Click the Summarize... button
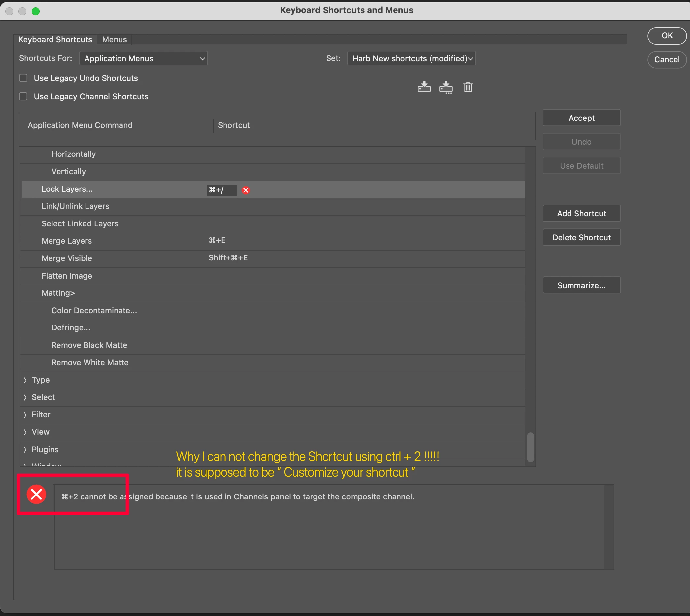This screenshot has height=616, width=690. coord(581,285)
